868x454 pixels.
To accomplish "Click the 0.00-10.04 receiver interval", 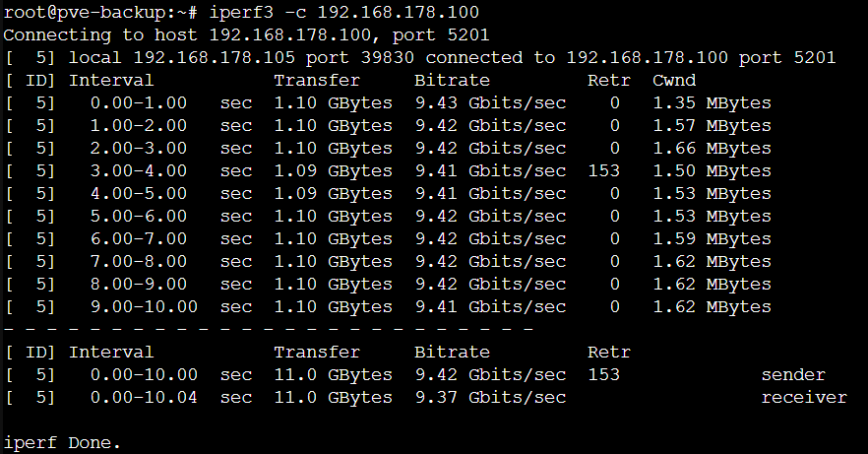I will [144, 398].
